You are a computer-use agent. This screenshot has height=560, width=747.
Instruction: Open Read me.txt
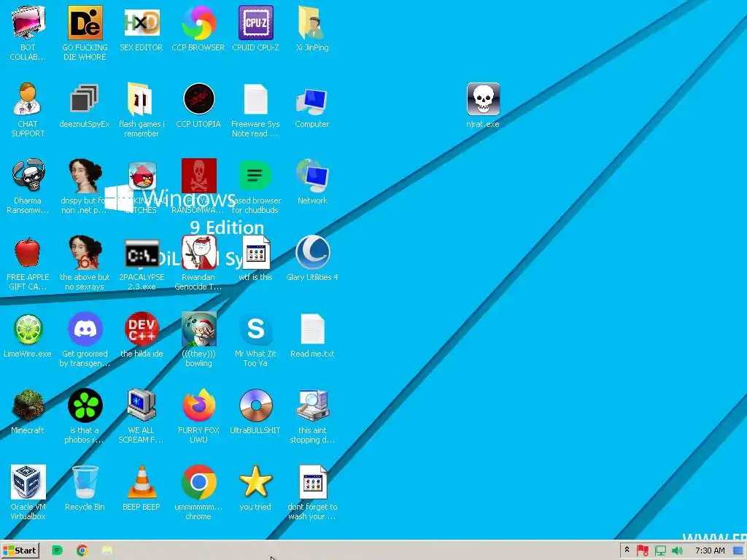(x=312, y=335)
